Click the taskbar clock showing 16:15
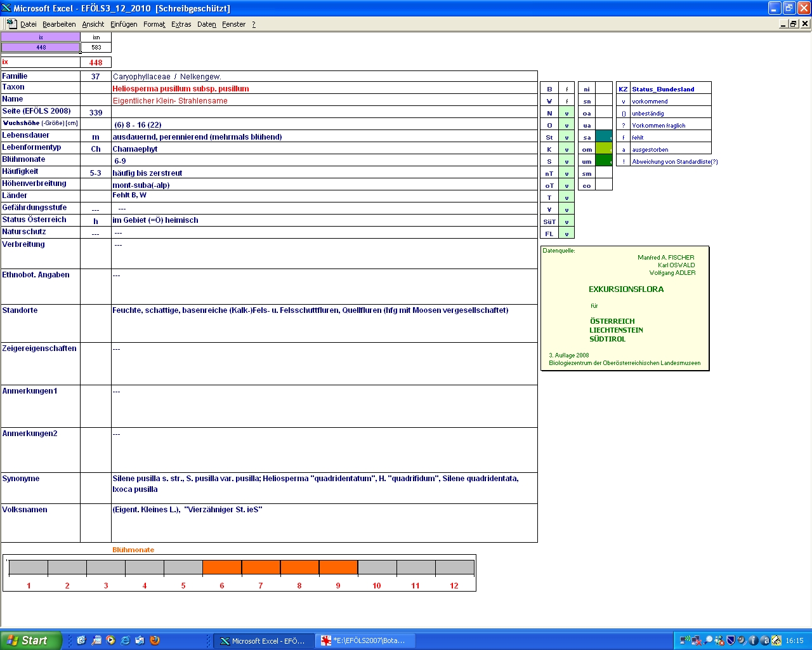812x650 pixels. coord(794,641)
